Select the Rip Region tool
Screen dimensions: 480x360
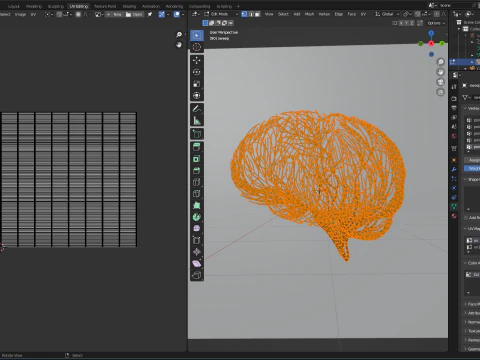coord(197,275)
